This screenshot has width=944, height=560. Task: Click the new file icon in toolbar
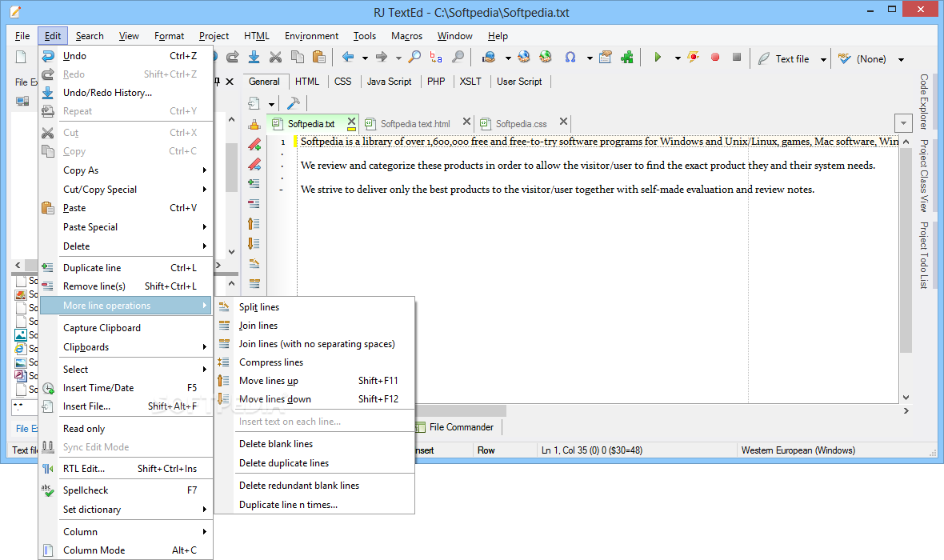[21, 58]
